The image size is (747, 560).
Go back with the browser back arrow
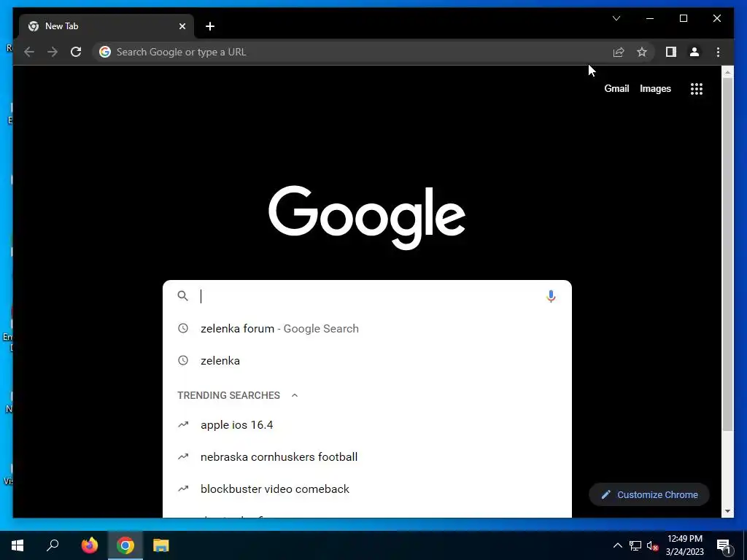[x=29, y=52]
